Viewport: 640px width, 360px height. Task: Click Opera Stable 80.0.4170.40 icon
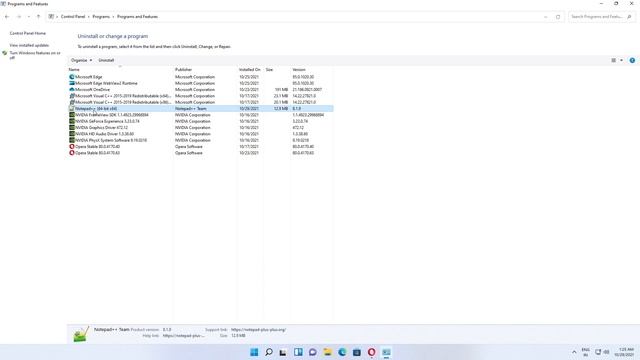[x=72, y=147]
